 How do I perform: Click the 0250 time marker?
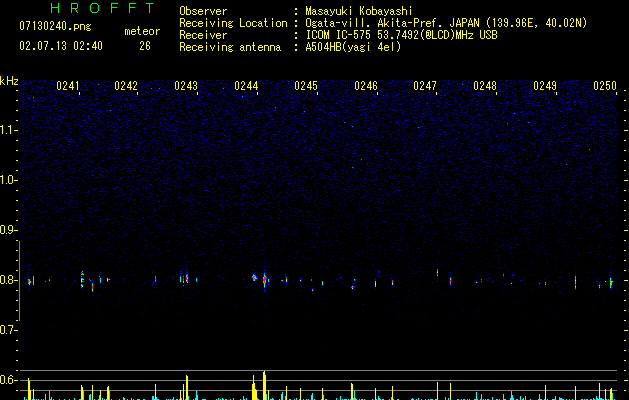605,86
